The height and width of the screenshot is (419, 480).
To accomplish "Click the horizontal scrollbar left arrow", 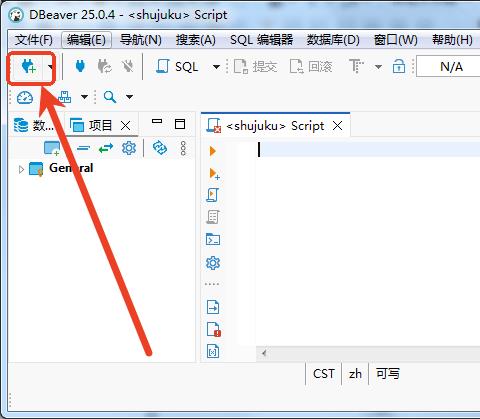I will click(x=264, y=353).
